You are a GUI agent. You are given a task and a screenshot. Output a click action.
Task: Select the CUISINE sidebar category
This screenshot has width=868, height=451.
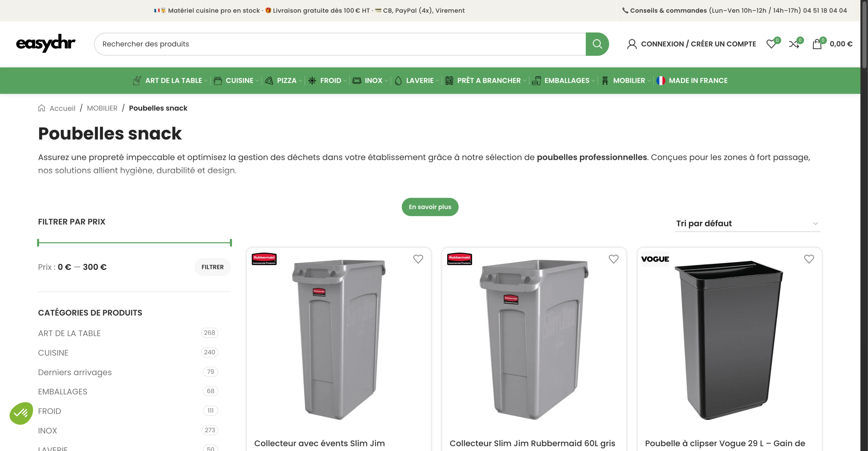coord(53,353)
